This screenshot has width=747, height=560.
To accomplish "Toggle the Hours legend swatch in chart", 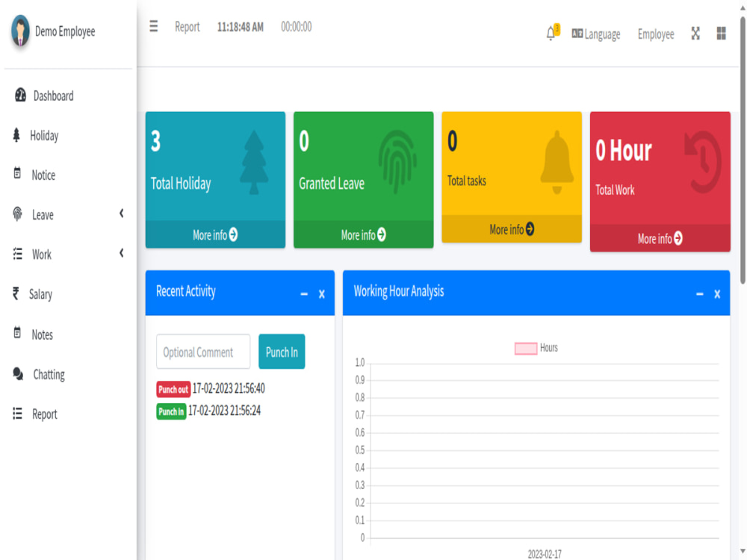I will coord(526,348).
